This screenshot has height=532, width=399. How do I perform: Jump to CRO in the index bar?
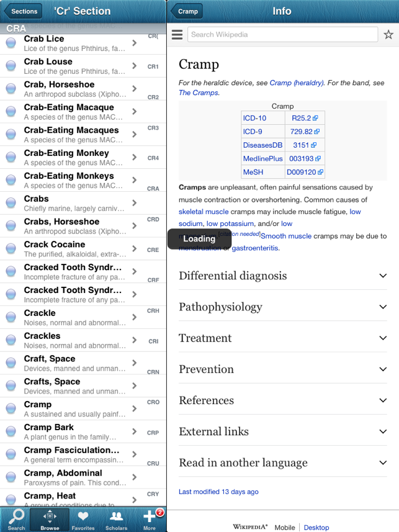pyautogui.click(x=153, y=402)
